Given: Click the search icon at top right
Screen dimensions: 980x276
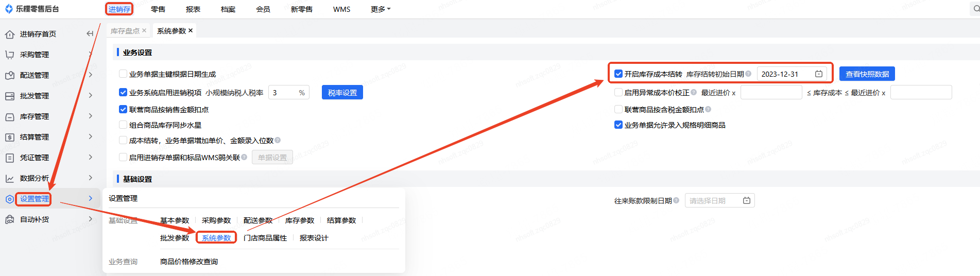Looking at the screenshot, I should (x=976, y=9).
